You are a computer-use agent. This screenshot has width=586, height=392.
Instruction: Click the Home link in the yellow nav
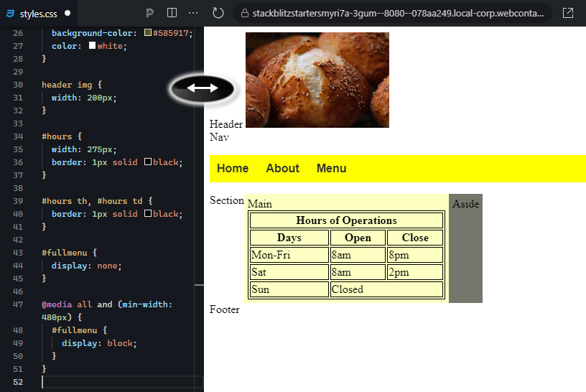233,169
